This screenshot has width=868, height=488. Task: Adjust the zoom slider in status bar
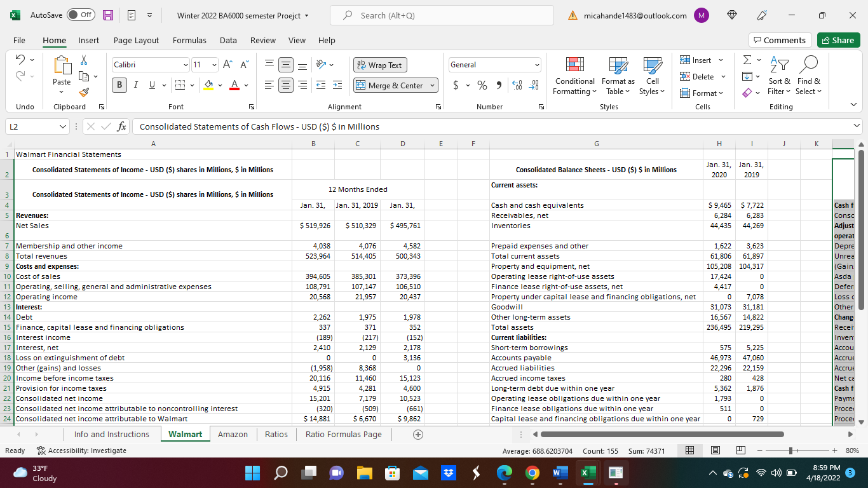[791, 451]
